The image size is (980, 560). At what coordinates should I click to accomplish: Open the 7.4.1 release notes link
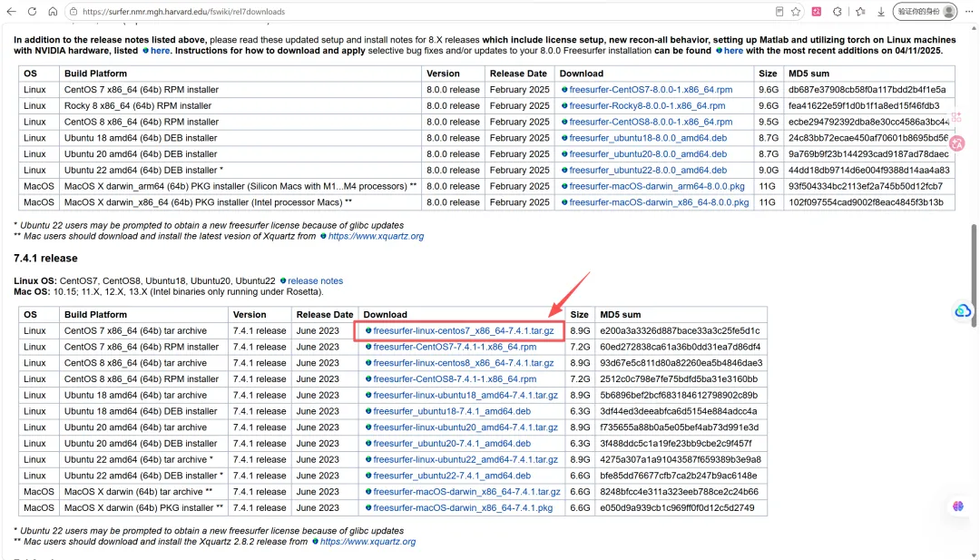(315, 280)
